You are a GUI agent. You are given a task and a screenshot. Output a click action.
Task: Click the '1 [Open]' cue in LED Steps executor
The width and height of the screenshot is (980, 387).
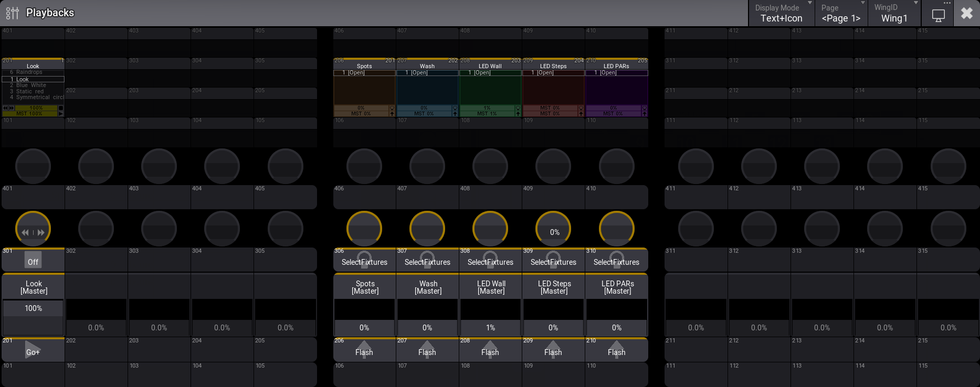(553, 73)
